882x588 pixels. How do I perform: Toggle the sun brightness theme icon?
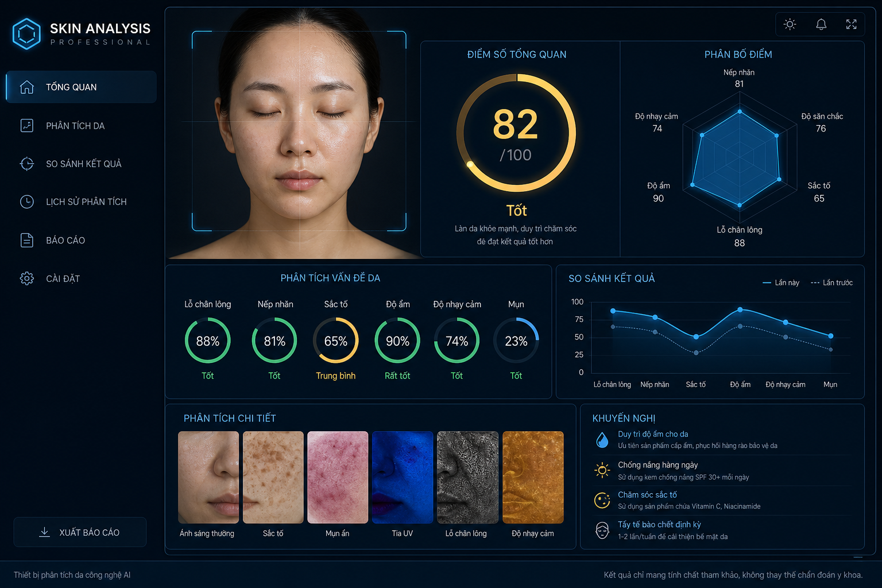(x=790, y=24)
